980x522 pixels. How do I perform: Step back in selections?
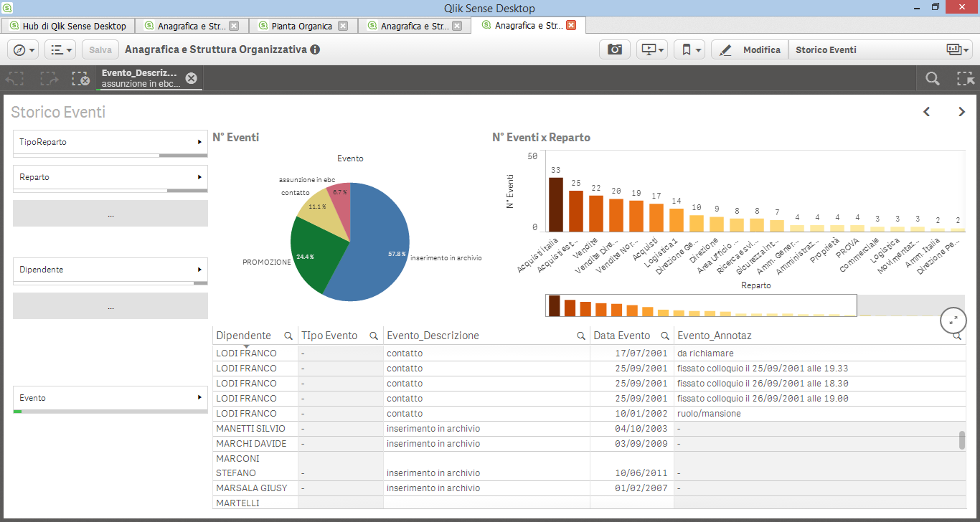tap(15, 79)
